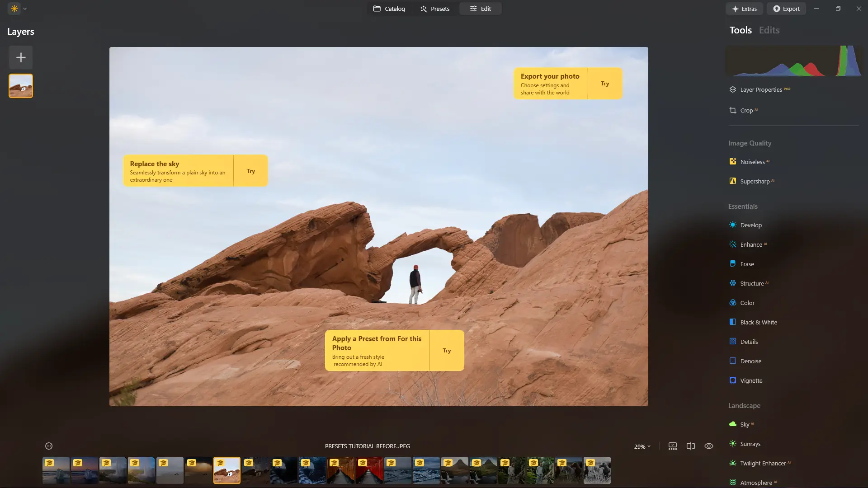Toggle before/after compare view
The image size is (868, 488).
click(x=690, y=446)
